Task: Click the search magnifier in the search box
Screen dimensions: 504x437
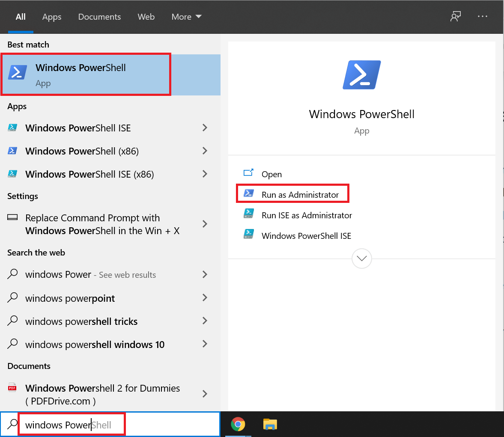Action: click(13, 425)
